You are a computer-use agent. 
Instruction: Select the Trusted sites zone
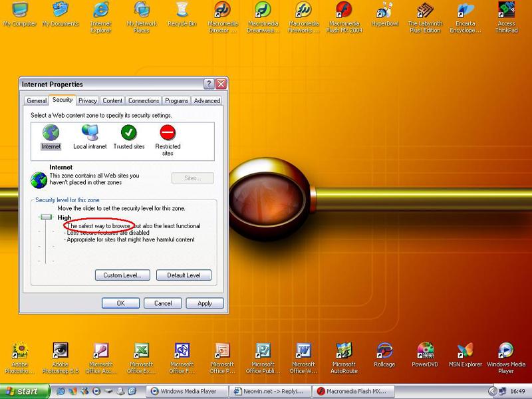[128, 135]
